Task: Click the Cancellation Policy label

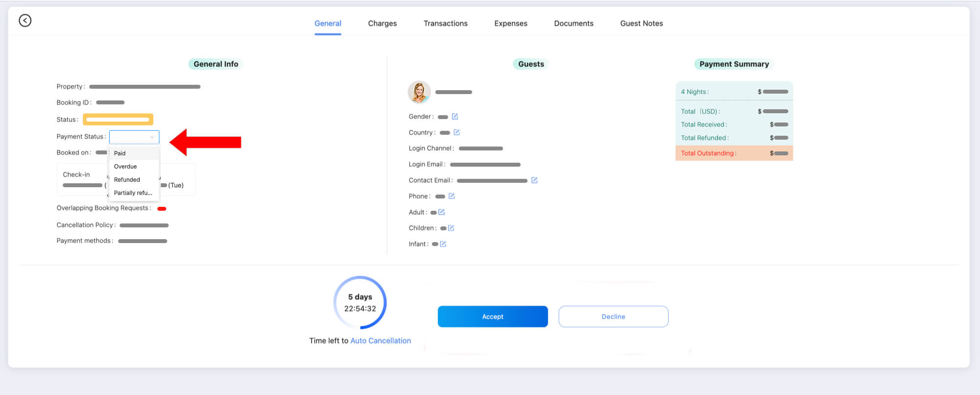Action: tap(86, 225)
